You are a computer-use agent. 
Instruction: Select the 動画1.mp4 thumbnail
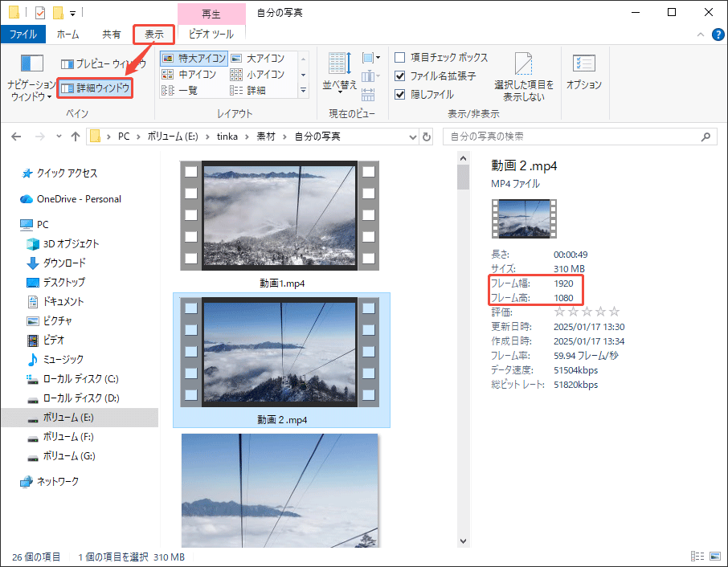[x=280, y=217]
